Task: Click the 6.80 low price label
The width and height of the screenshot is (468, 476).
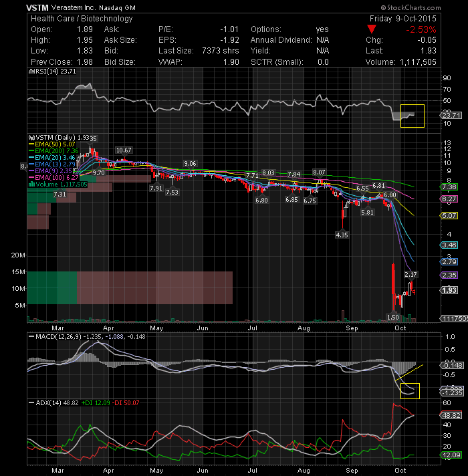Action: [x=261, y=201]
